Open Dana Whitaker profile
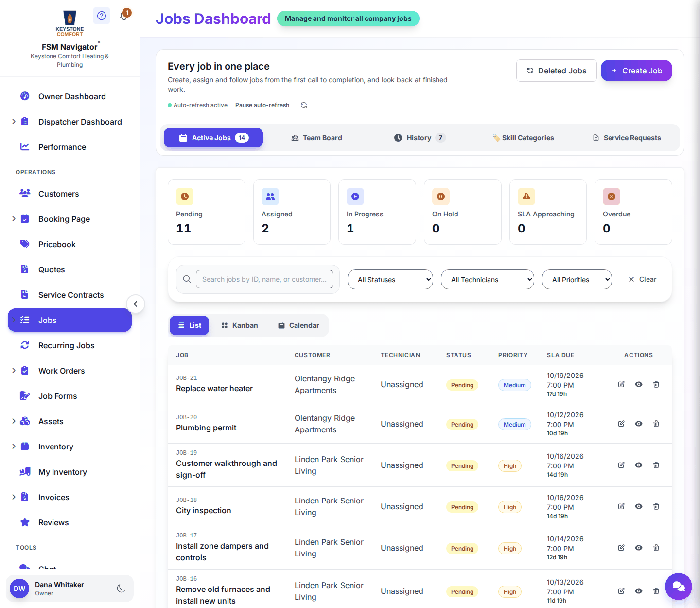This screenshot has width=700, height=608. coord(70,589)
